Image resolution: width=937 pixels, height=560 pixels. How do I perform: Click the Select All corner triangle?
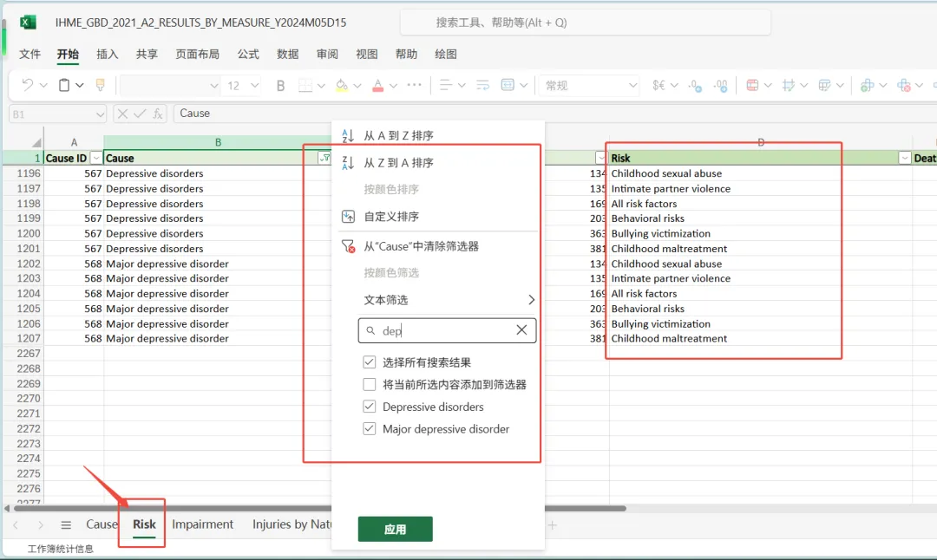pyautogui.click(x=36, y=142)
